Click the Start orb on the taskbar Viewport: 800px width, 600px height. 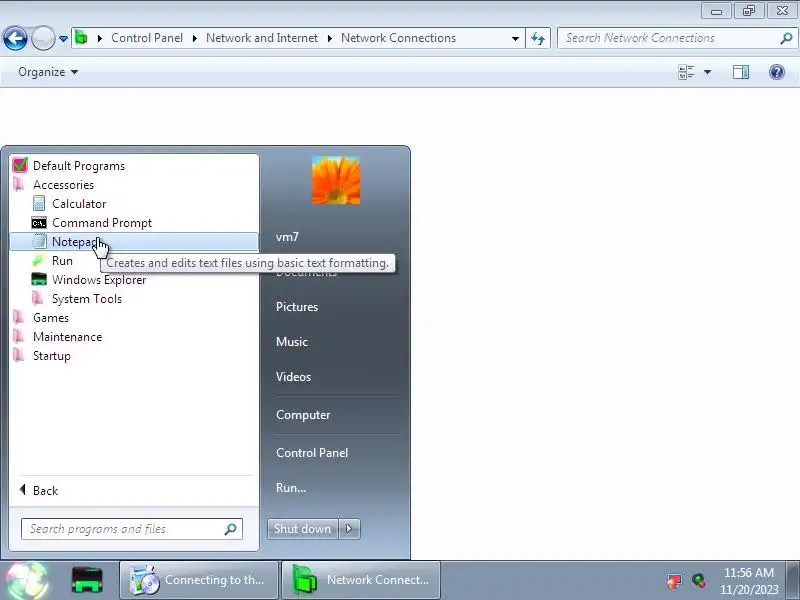27,581
